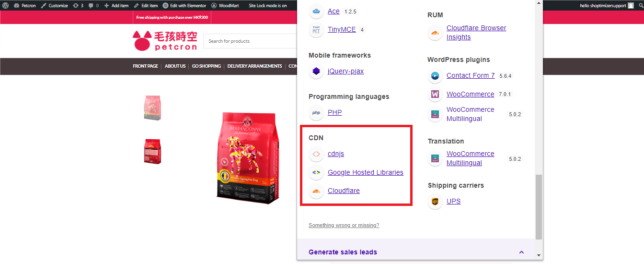Click Something wrong or missing link
644x264 pixels.
344,225
